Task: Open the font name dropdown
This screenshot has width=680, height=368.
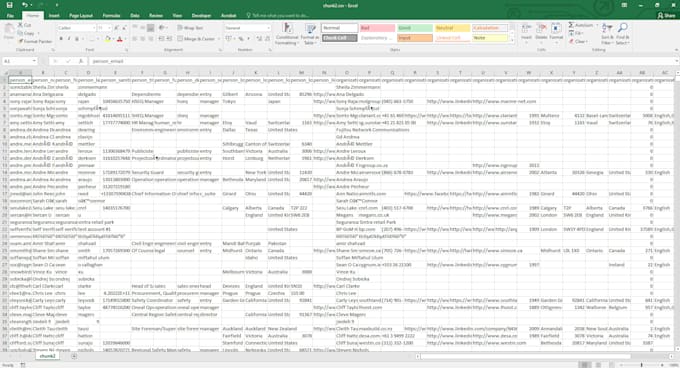Action: tap(94, 28)
